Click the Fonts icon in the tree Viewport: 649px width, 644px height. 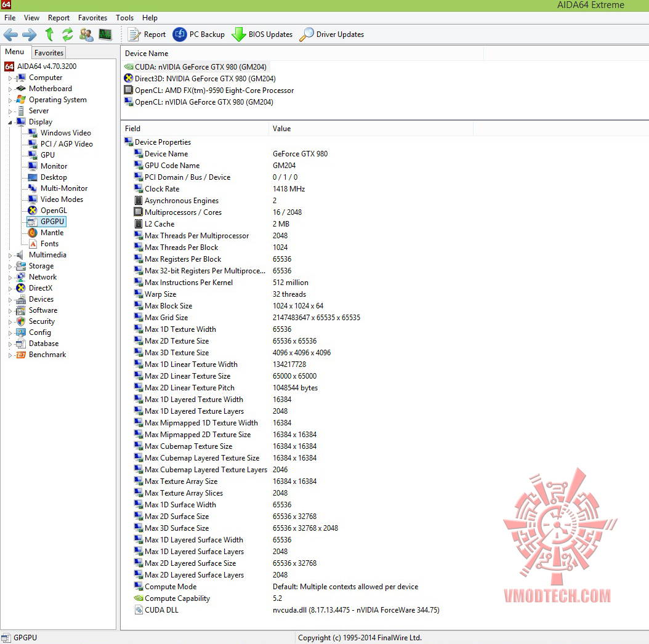pyautogui.click(x=33, y=244)
